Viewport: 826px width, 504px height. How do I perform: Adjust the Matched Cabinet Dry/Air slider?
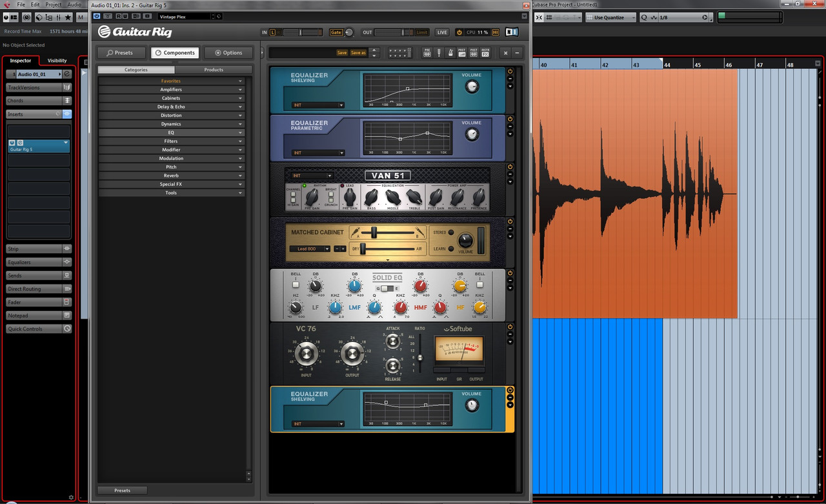[363, 248]
